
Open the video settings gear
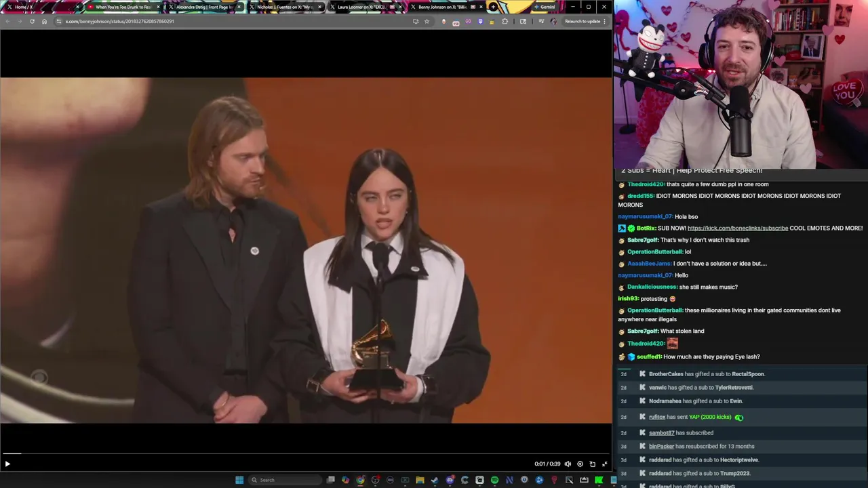[x=580, y=464]
